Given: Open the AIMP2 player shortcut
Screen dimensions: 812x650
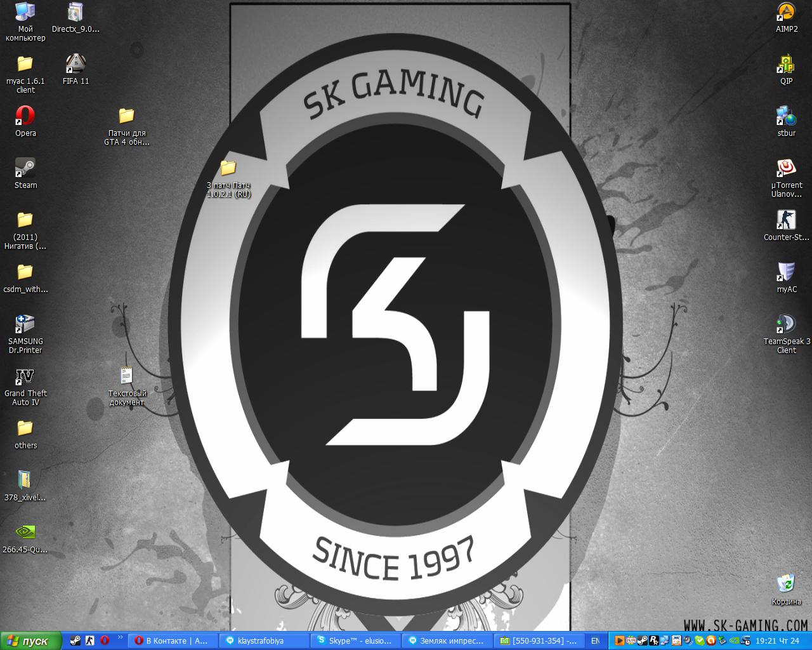Looking at the screenshot, I should pos(786,13).
